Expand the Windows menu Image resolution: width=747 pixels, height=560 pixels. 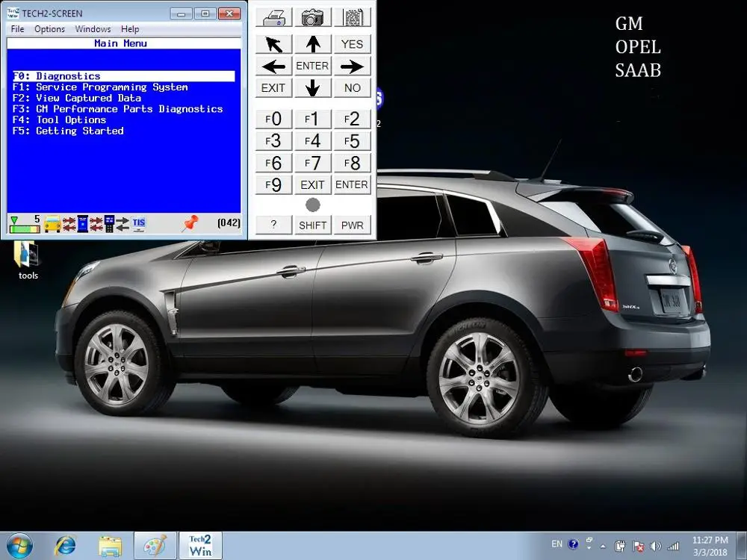[x=92, y=29]
